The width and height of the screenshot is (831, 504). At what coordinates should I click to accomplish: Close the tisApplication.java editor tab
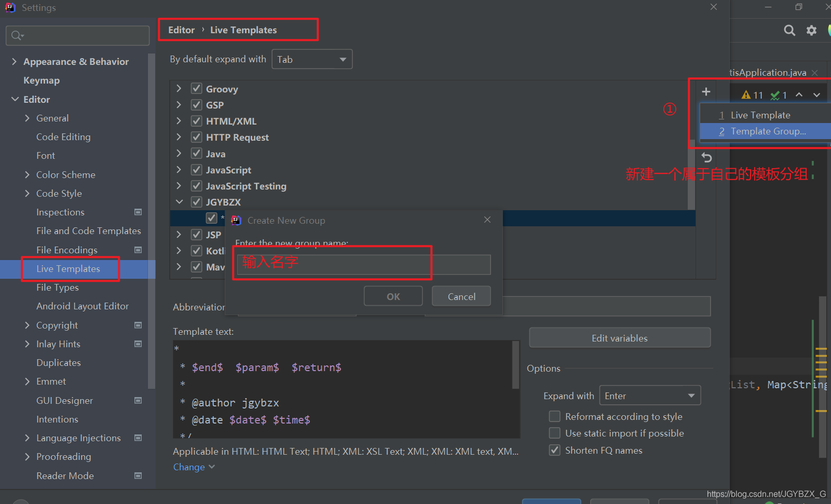(x=815, y=73)
